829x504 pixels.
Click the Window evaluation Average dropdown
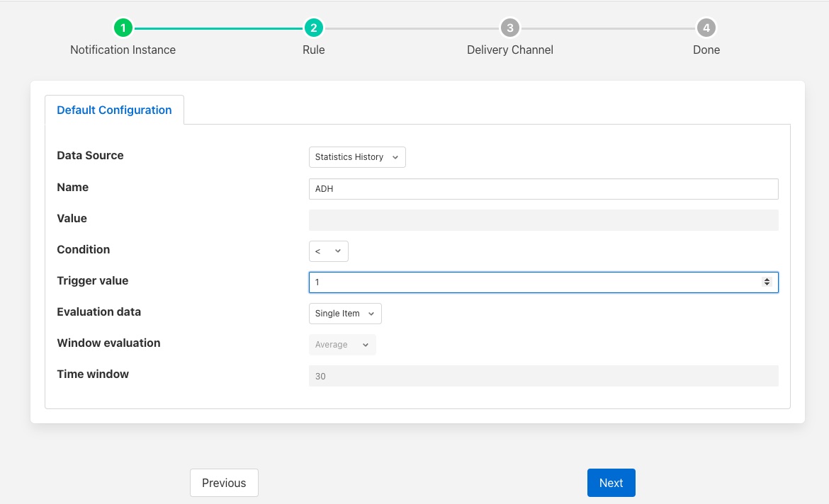tap(342, 345)
